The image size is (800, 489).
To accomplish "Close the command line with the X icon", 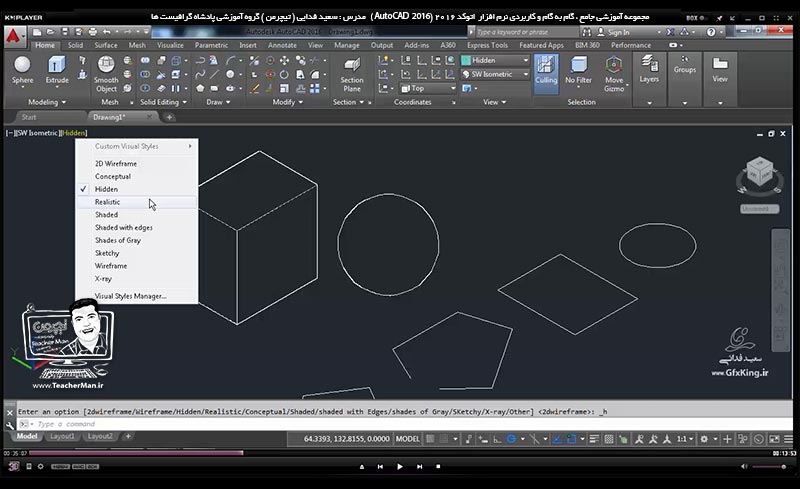I will click(10, 412).
